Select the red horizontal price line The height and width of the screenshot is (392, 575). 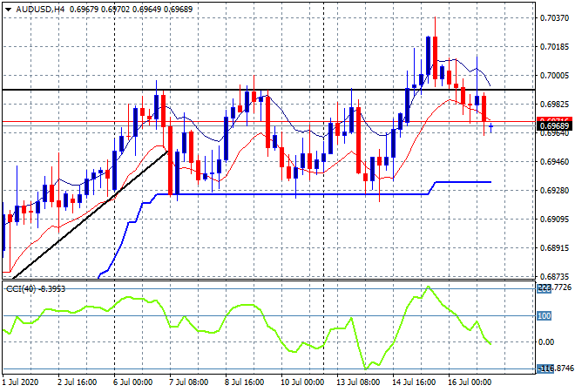(268, 121)
